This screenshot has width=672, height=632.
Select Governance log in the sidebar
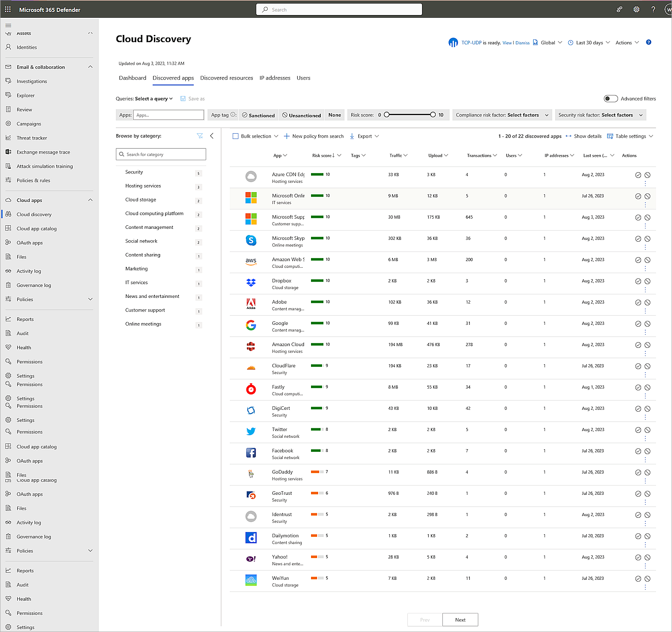34,285
